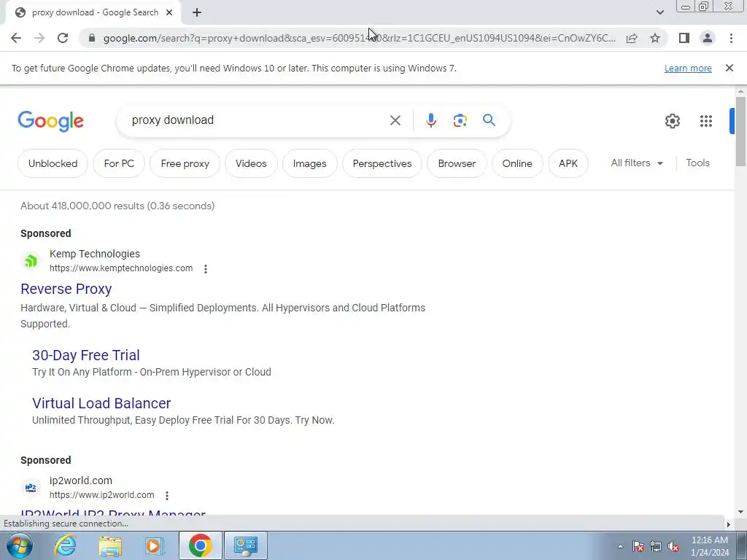Screen dimensions: 747x560
Task: Open the Virtual Load Balancer link
Action: pos(101,403)
